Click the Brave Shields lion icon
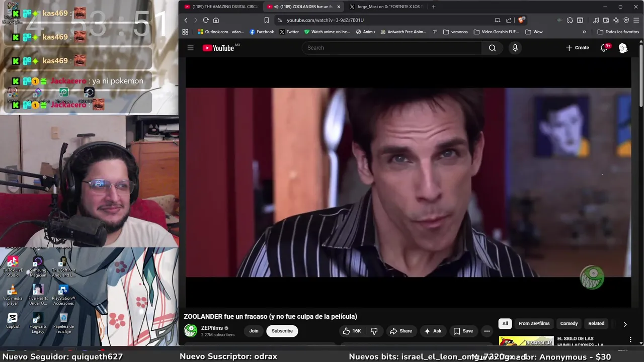The height and width of the screenshot is (362, 644). pyautogui.click(x=522, y=20)
